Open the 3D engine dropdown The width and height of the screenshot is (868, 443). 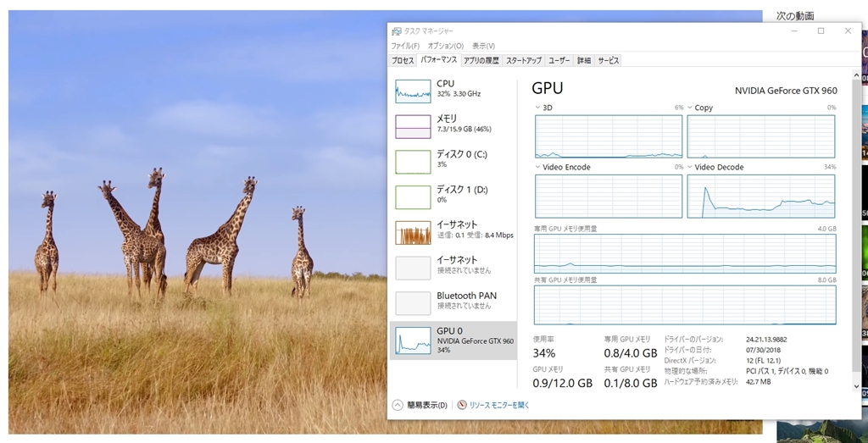point(538,108)
